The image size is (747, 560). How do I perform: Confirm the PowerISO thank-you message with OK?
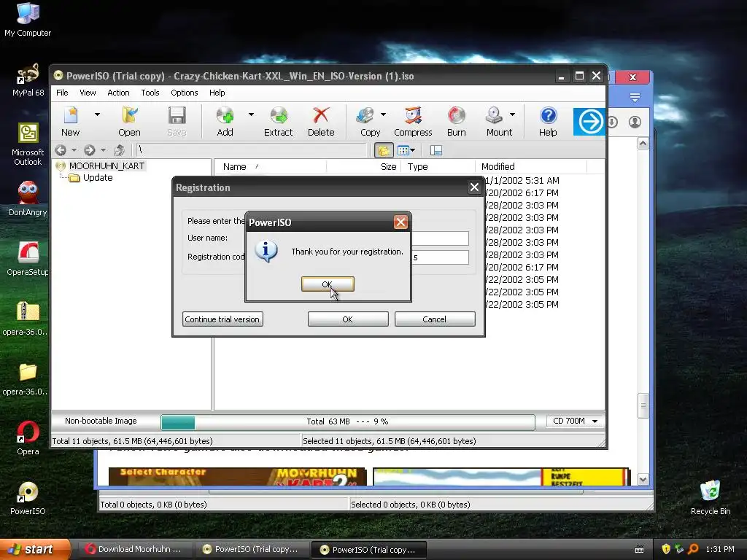point(328,284)
